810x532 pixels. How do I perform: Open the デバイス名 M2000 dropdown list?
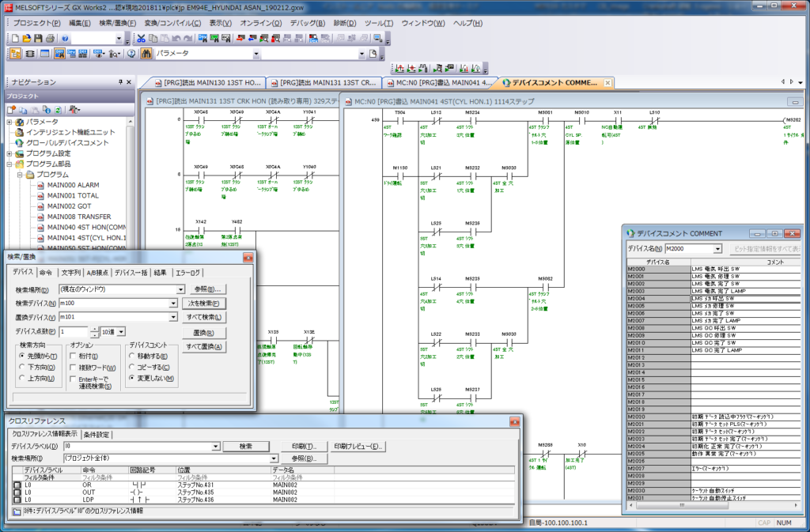[717, 249]
